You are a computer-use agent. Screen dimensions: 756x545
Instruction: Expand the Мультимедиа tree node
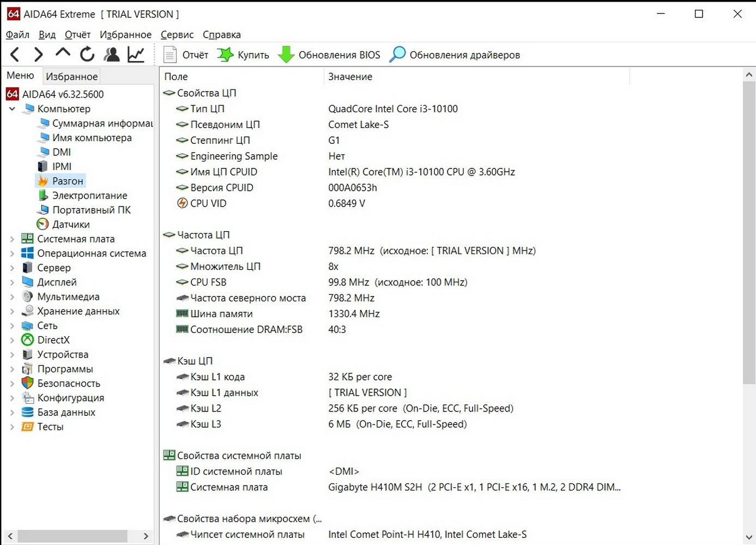click(x=12, y=296)
